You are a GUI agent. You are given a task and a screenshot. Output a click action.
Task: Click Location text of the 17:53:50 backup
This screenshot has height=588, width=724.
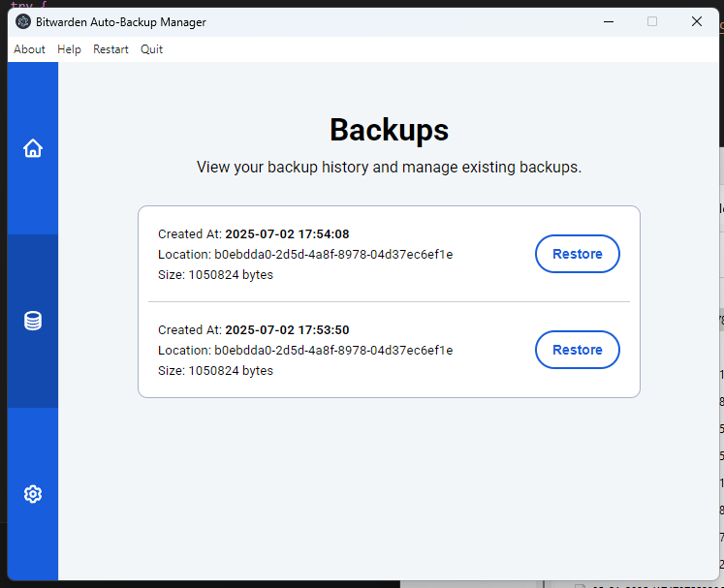point(305,351)
